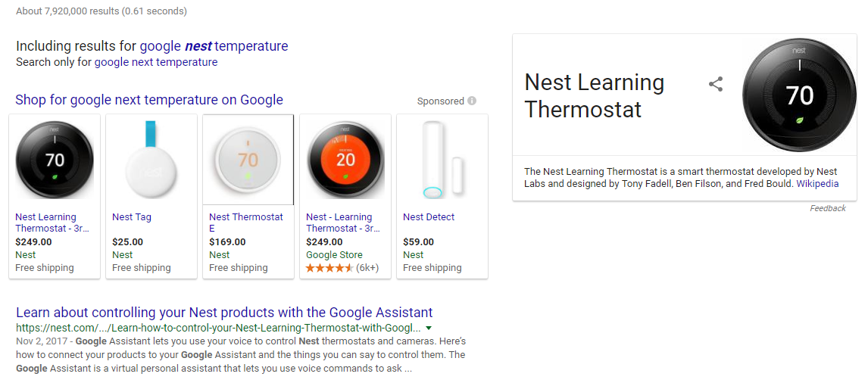868x383 pixels.
Task: Open the Nest Tag product title link
Action: coord(132,217)
